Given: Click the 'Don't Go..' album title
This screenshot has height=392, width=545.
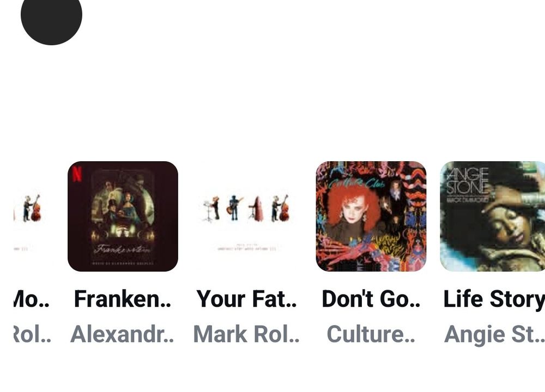Looking at the screenshot, I should click(371, 299).
